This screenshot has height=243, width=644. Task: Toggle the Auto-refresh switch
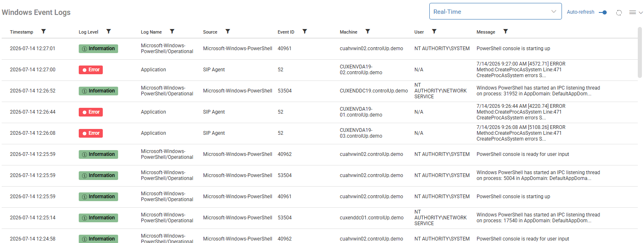pyautogui.click(x=603, y=12)
